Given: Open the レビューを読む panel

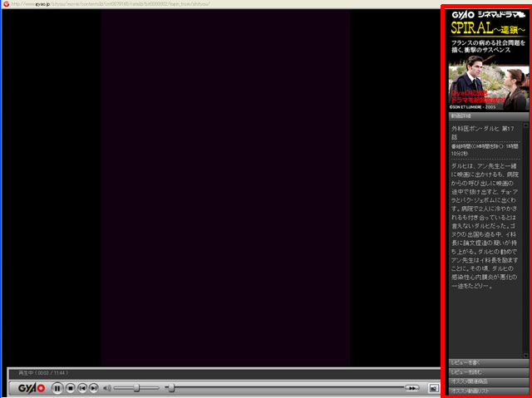Looking at the screenshot, I should 489,372.
